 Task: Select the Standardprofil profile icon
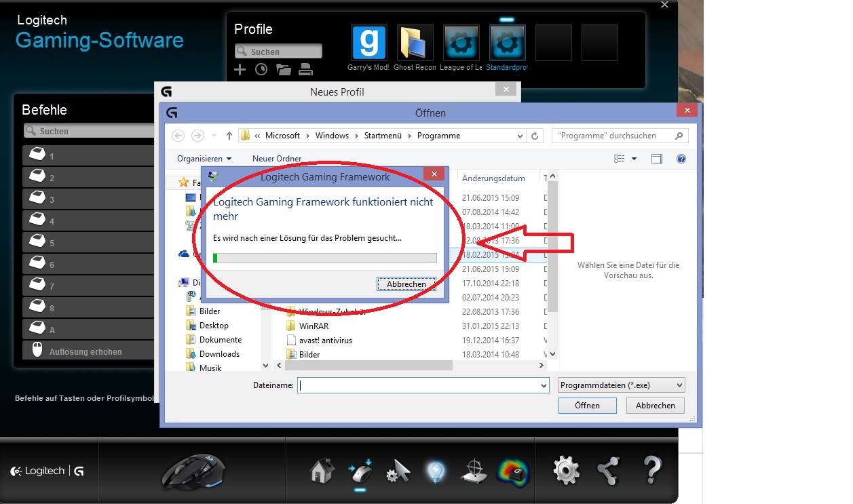click(507, 43)
